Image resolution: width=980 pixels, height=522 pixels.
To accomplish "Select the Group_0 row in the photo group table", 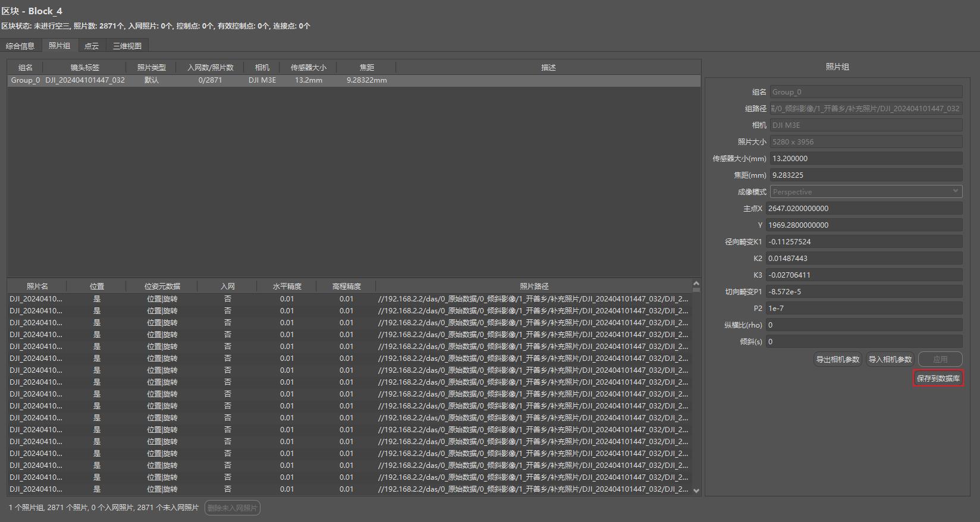I will click(354, 80).
